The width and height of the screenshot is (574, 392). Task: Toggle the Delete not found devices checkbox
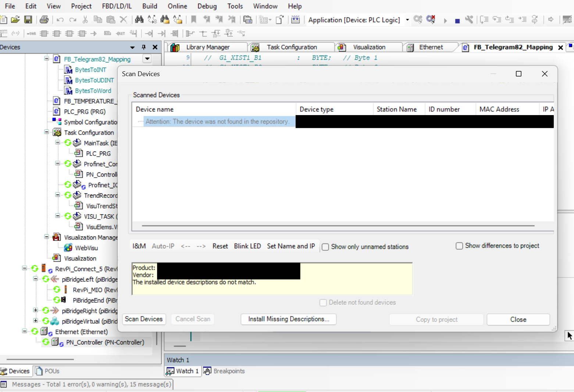click(323, 303)
